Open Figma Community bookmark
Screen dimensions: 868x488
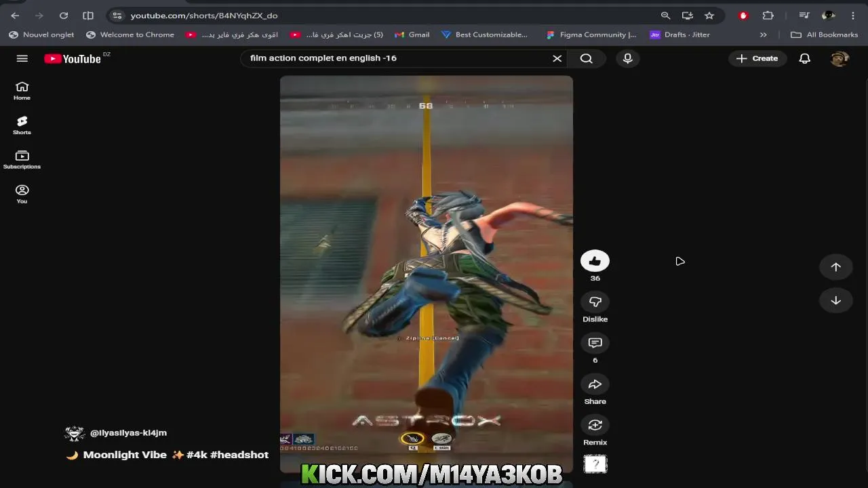coord(591,35)
